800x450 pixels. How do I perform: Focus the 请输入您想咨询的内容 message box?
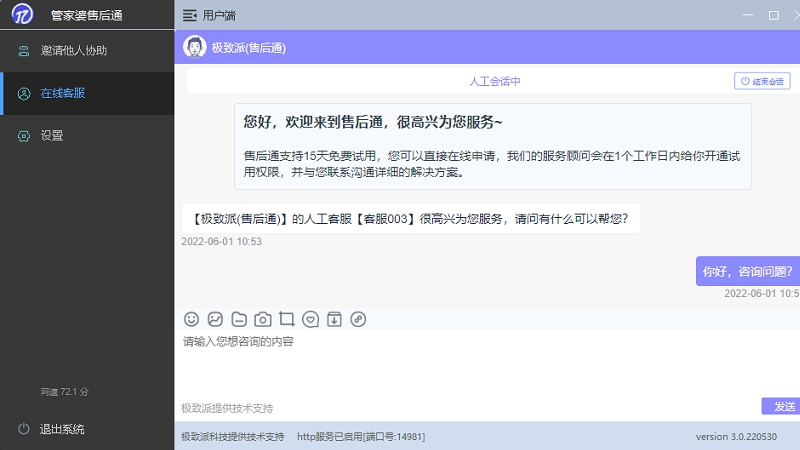487,365
